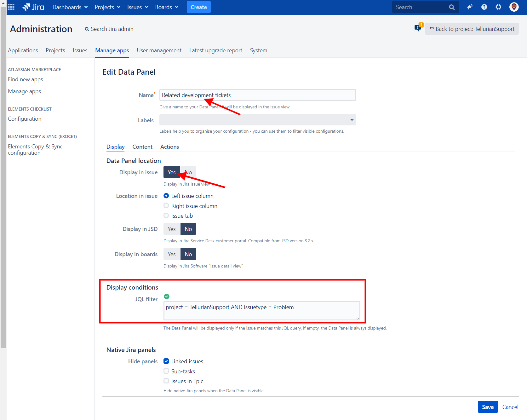Click the Save button
Screen dimensions: 527x420
click(x=488, y=407)
